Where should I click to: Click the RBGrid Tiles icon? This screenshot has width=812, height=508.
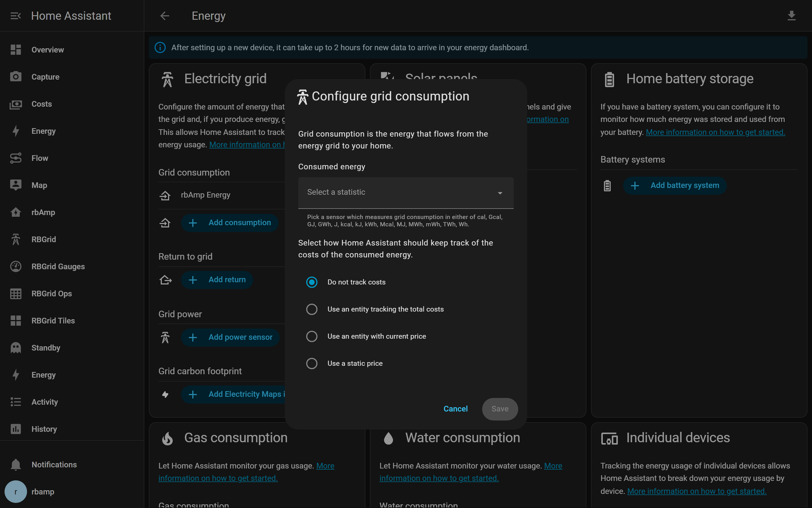click(x=16, y=320)
